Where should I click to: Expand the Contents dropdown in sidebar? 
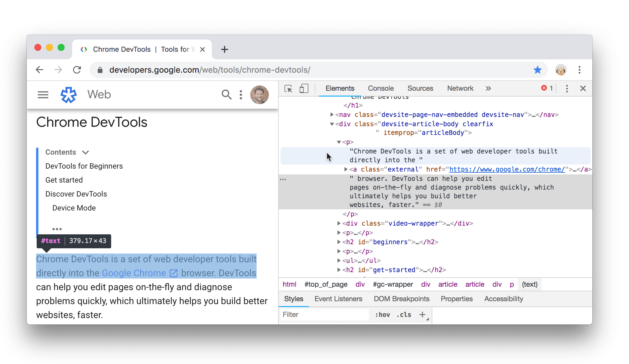click(x=86, y=152)
